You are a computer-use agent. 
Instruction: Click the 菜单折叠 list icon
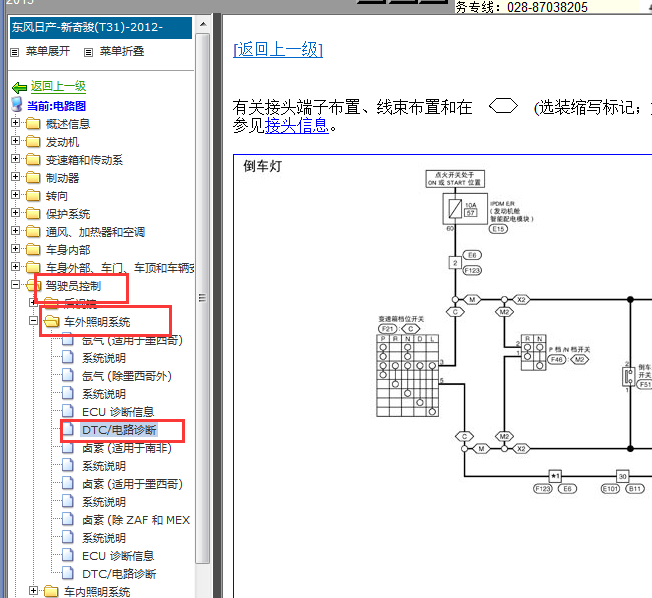coord(88,52)
